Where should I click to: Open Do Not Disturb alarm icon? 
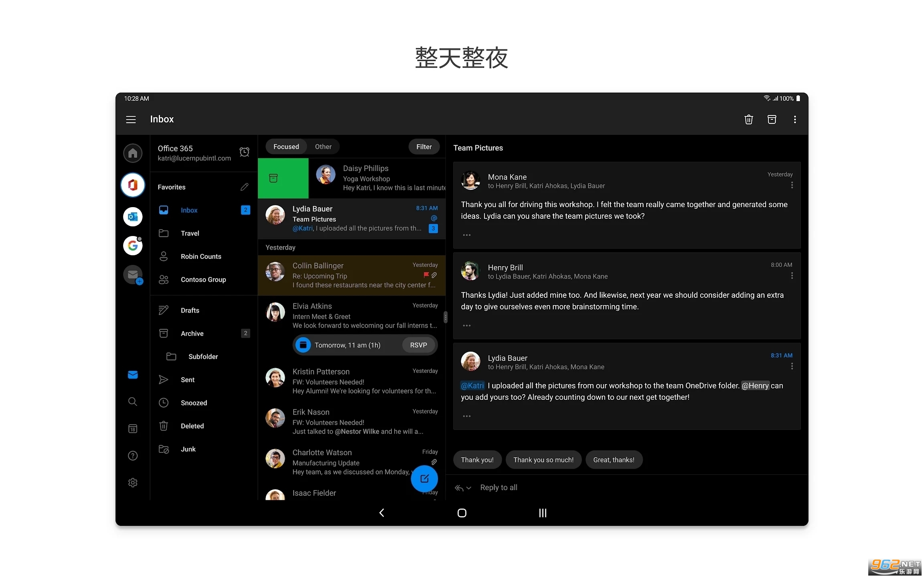[244, 152]
